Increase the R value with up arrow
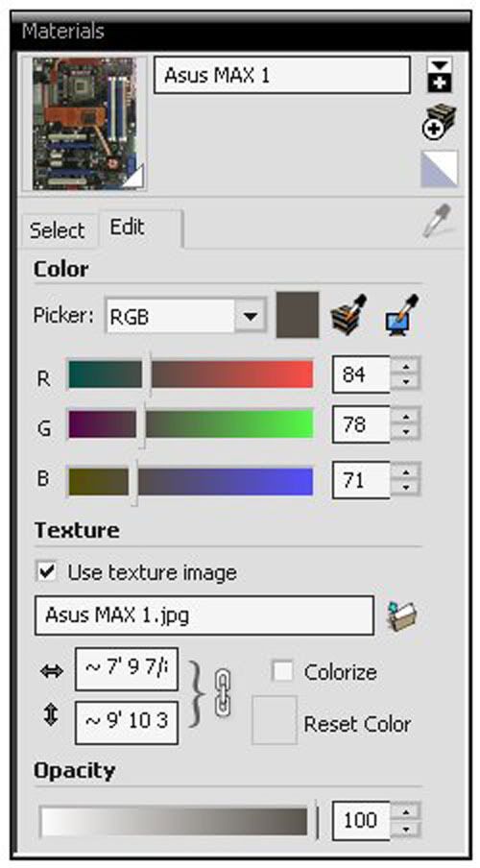 pos(407,367)
